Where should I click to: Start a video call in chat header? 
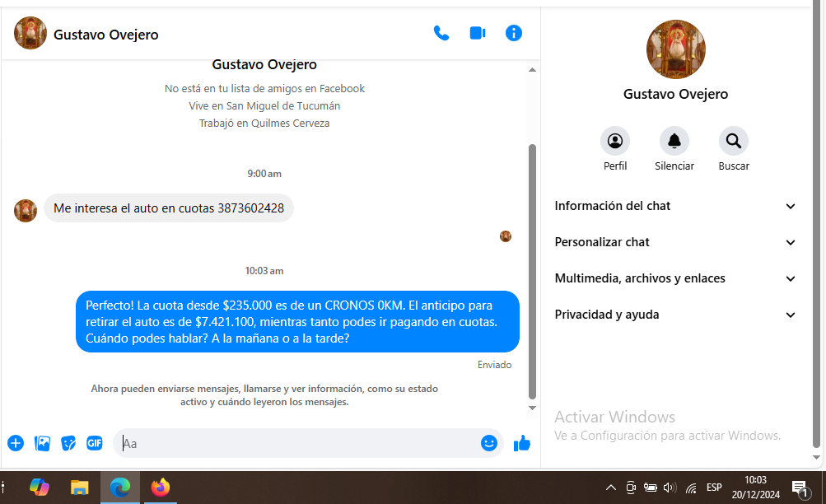478,34
